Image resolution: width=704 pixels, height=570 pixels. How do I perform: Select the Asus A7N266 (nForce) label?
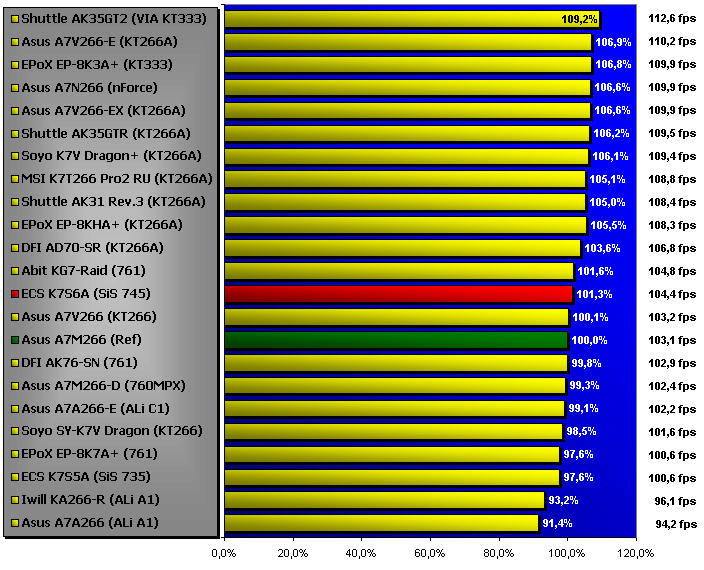coord(89,88)
